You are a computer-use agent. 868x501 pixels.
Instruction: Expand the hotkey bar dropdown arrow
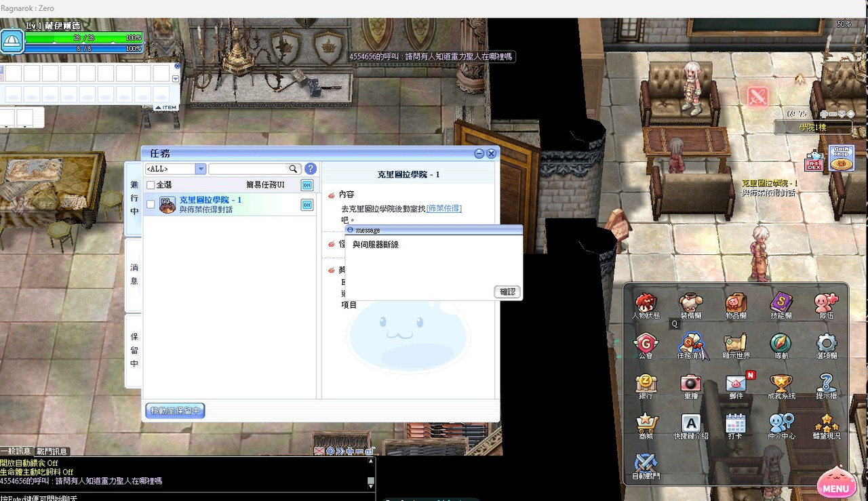(x=176, y=79)
